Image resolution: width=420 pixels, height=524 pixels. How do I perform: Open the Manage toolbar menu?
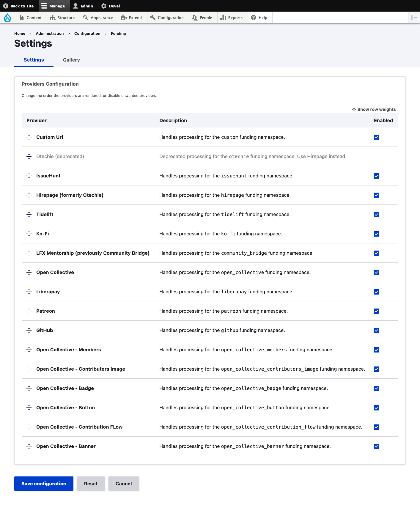[53, 6]
